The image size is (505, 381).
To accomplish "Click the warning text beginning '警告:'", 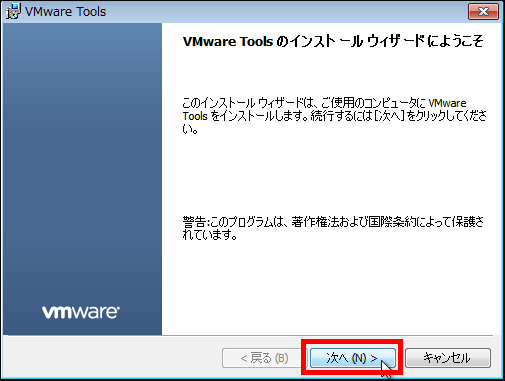I will click(333, 228).
